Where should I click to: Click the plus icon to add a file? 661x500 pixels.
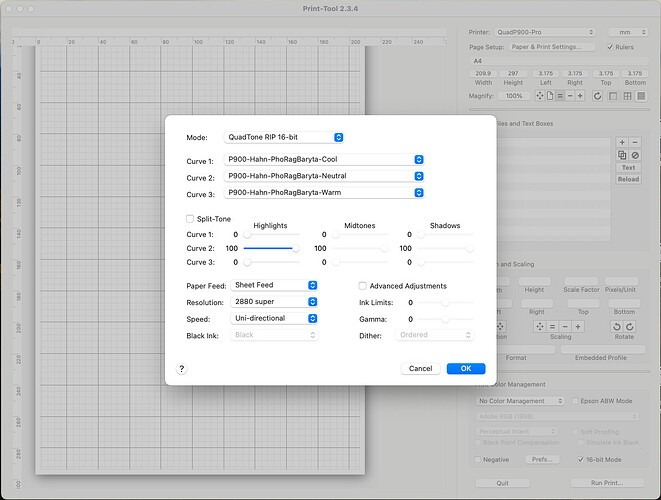[622, 142]
